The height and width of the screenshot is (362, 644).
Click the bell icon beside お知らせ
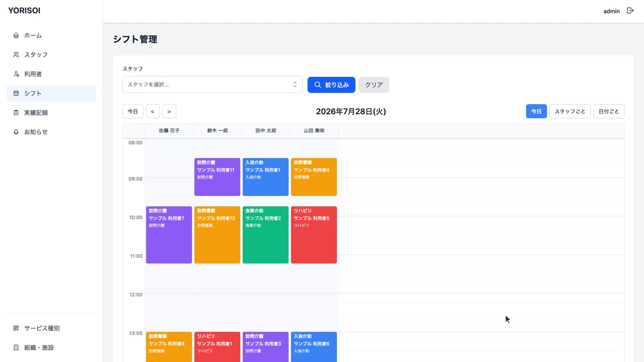point(16,132)
